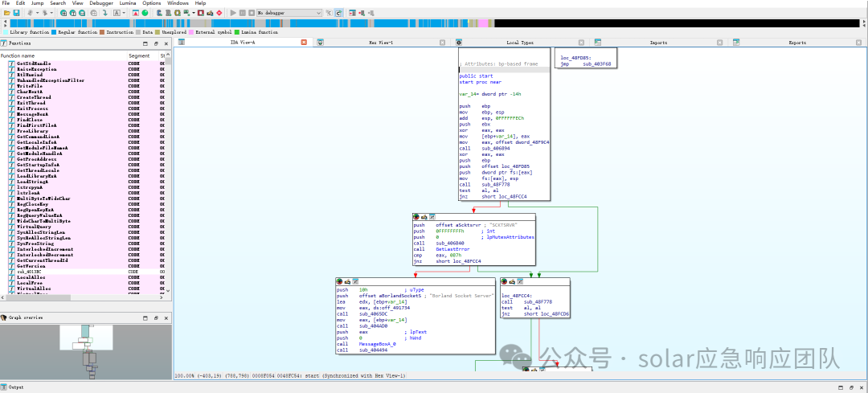The height and width of the screenshot is (393, 868).
Task: Click the red diamond toolbar icon
Action: [219, 12]
